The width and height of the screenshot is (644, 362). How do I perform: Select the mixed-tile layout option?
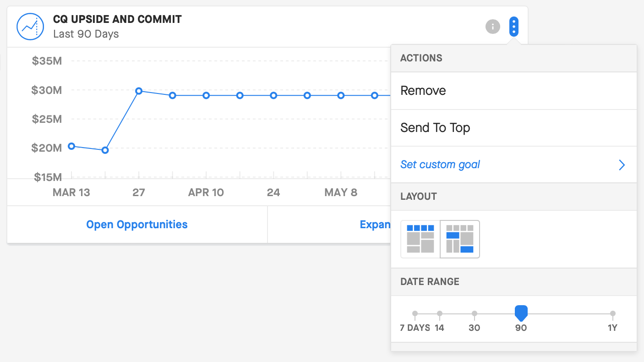click(460, 239)
